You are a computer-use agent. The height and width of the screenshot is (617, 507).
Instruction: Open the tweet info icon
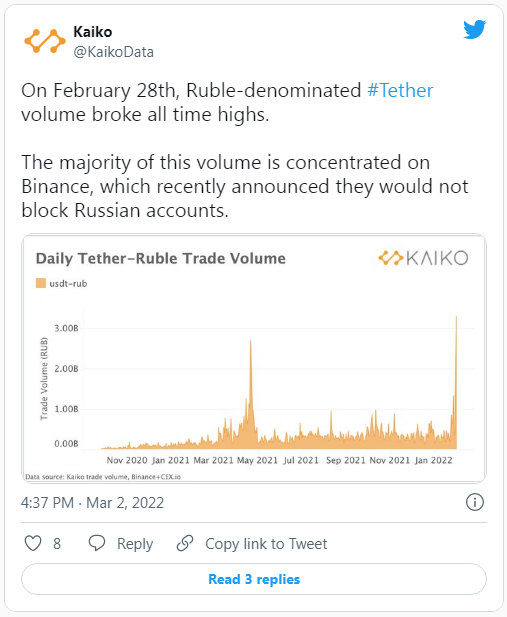[x=475, y=502]
